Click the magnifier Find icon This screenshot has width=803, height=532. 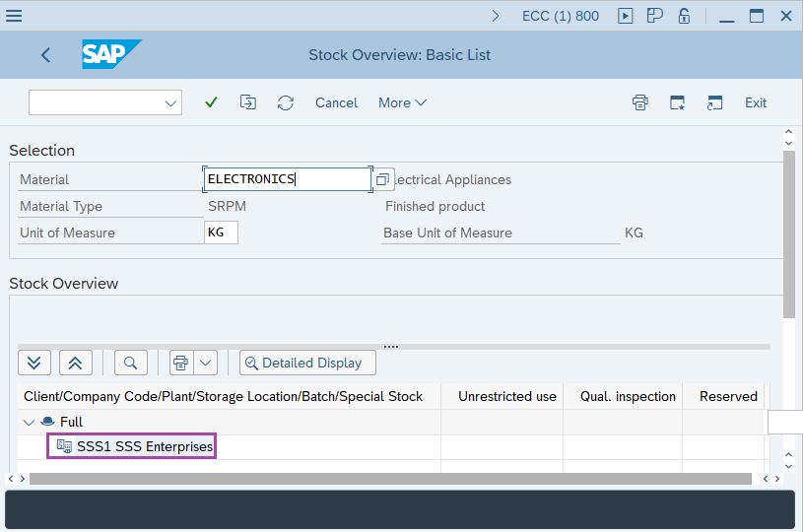click(131, 363)
